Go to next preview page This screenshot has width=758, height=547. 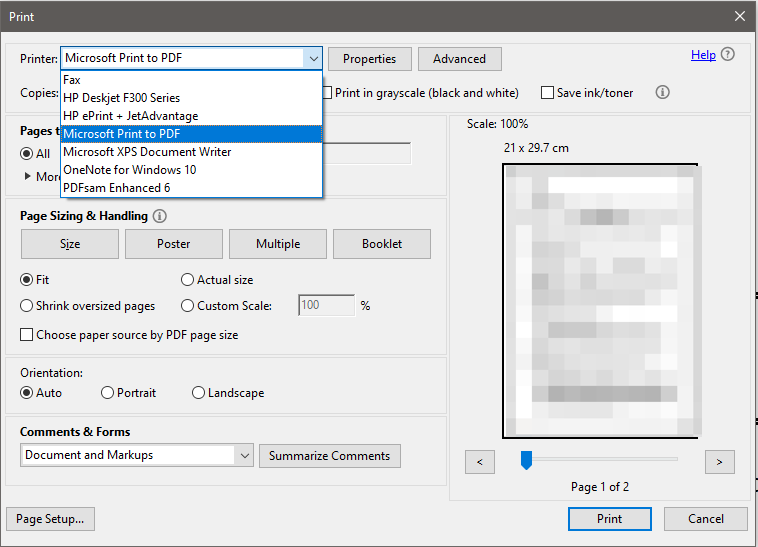[720, 462]
